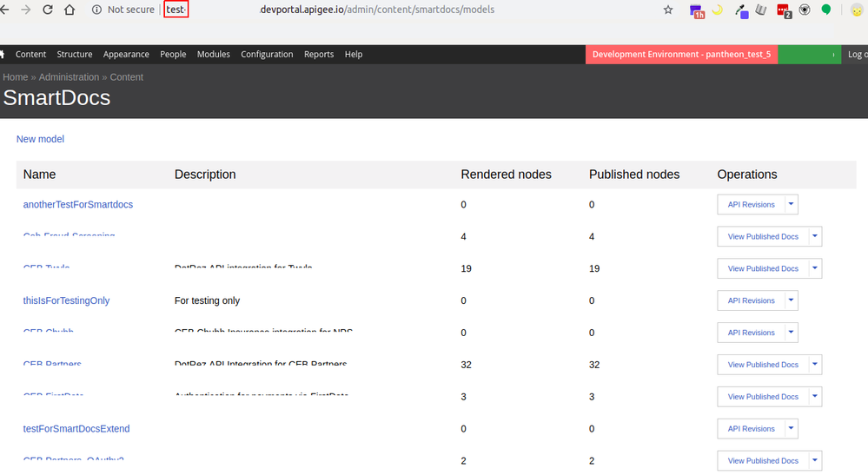Reload the page with the refresh icon
The height and width of the screenshot is (475, 868).
pyautogui.click(x=48, y=10)
